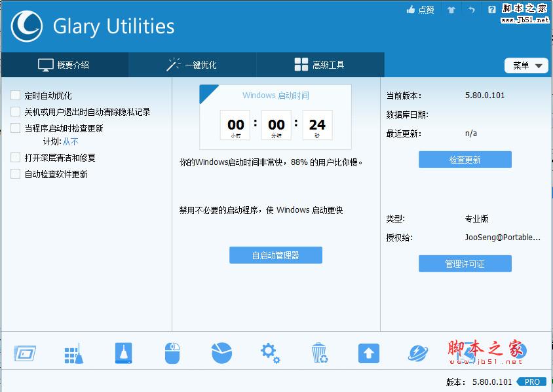The height and width of the screenshot is (392, 553).
Task: Switch to the 一键优化 tab
Action: 192,65
